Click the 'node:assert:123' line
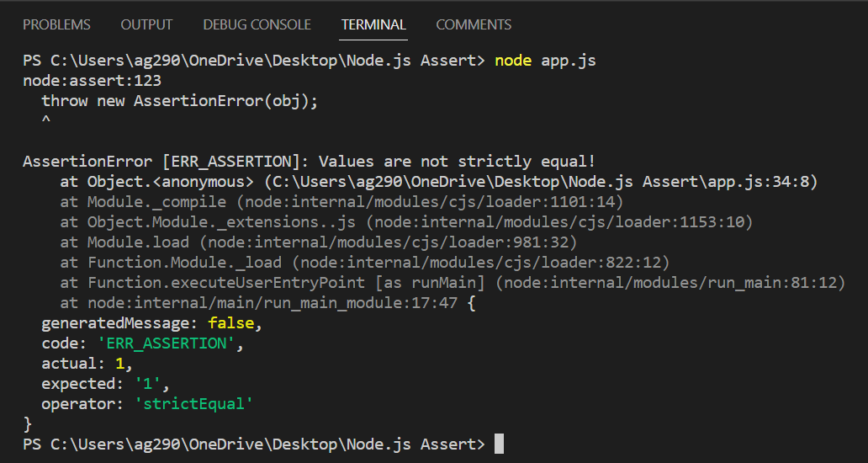The image size is (868, 463). (x=92, y=81)
